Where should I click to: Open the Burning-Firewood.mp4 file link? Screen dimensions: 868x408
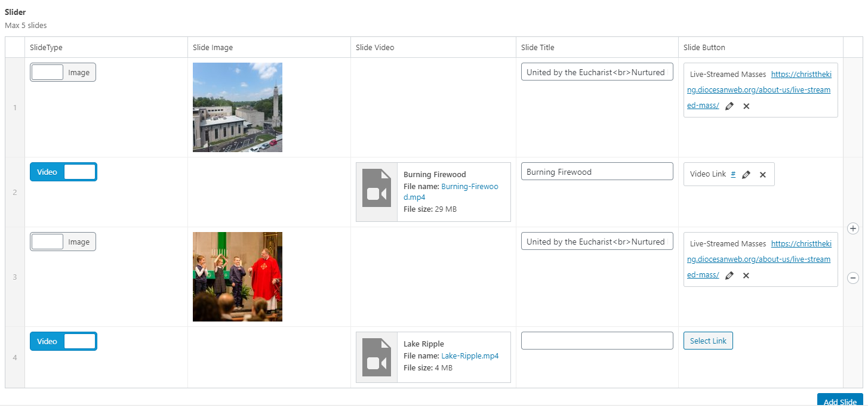tap(469, 187)
